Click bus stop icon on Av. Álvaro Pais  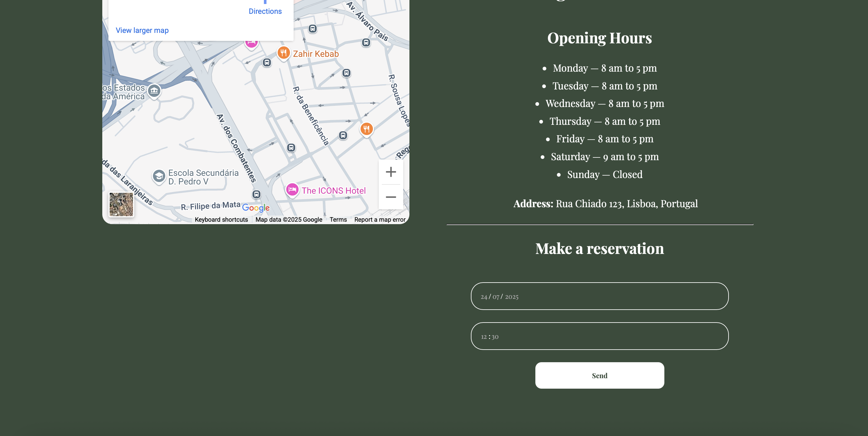coord(366,42)
